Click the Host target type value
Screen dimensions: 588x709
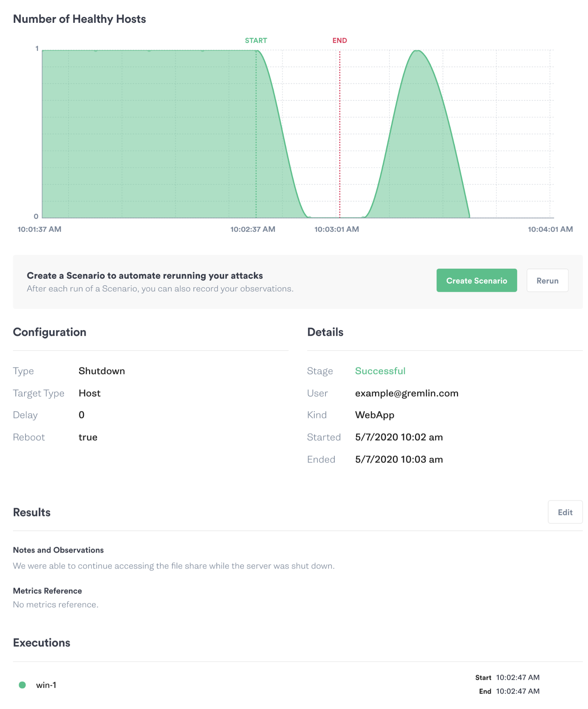[89, 393]
